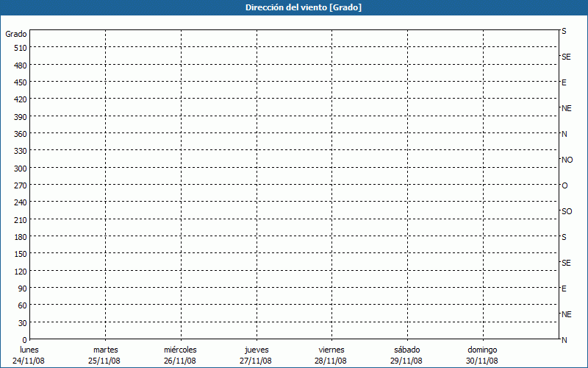Choose the domingo day label
The width and height of the screenshot is (588, 368).
[x=482, y=350]
